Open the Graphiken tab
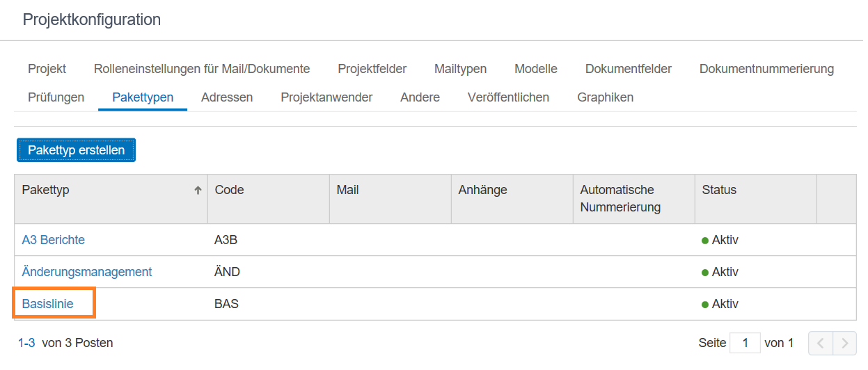 [606, 97]
